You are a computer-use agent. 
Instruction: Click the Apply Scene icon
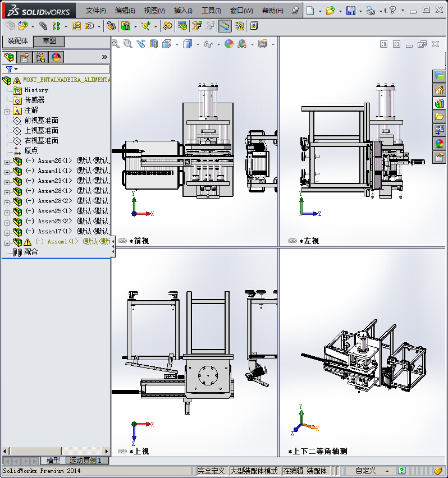coord(242,44)
